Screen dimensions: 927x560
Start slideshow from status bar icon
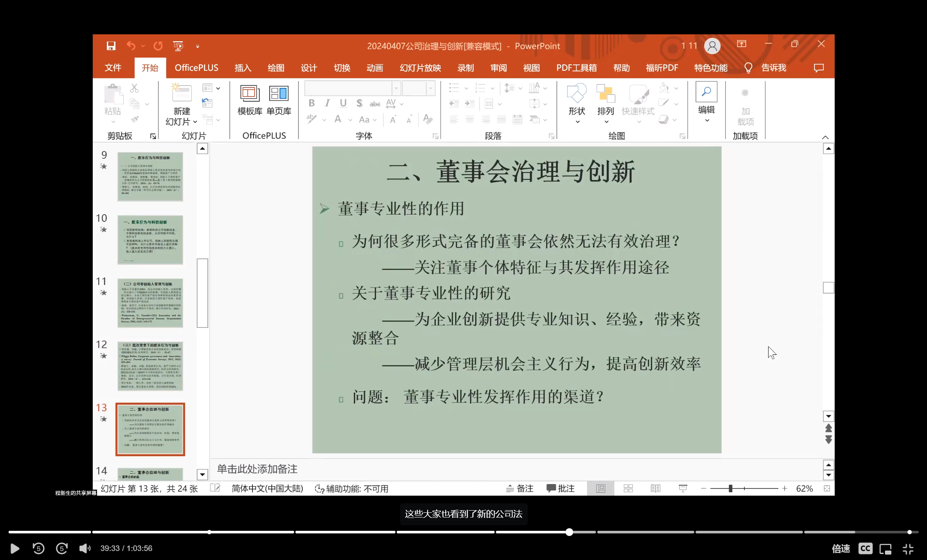[x=683, y=488]
